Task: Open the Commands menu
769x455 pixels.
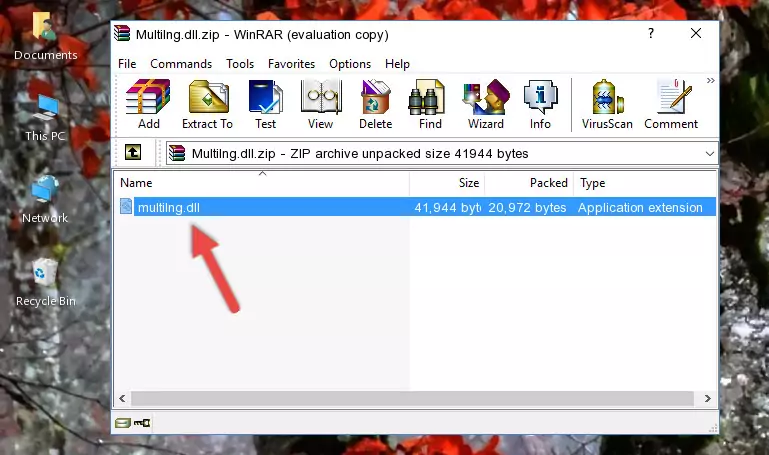Action: coord(181,64)
